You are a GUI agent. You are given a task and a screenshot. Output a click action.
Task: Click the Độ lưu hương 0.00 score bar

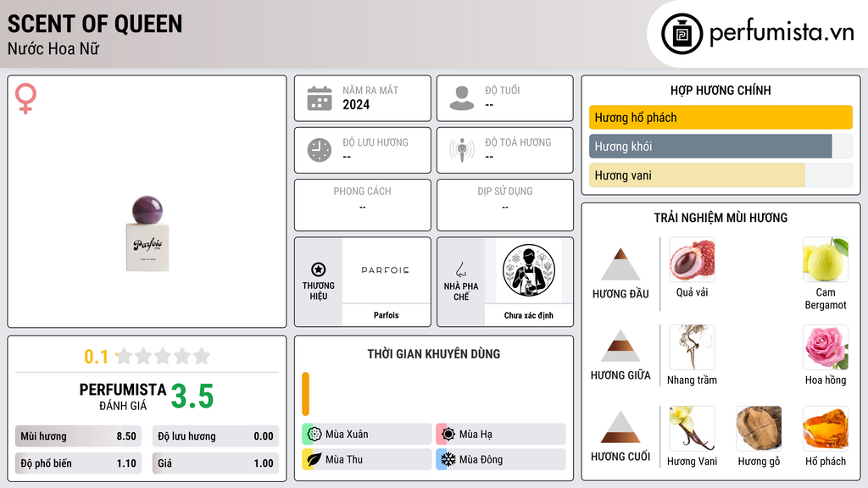pos(215,436)
